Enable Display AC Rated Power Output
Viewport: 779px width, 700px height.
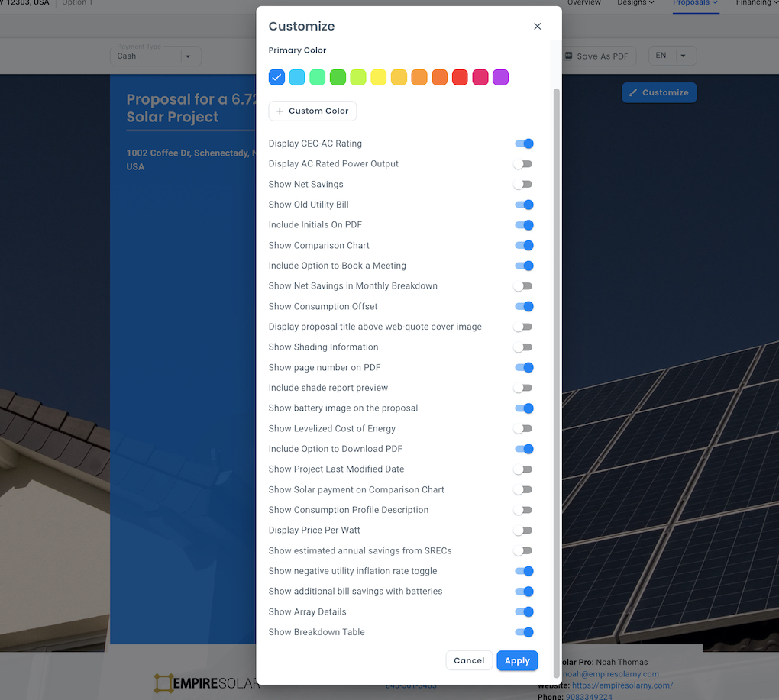[524, 163]
